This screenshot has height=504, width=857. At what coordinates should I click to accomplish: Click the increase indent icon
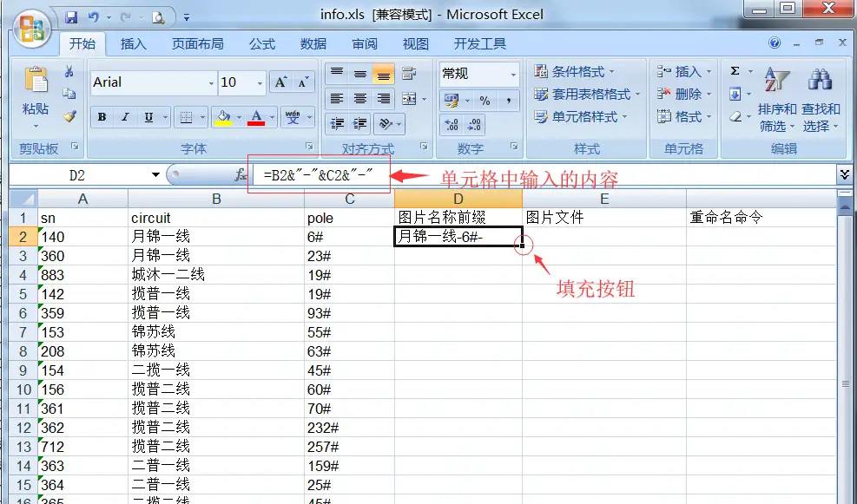point(359,123)
